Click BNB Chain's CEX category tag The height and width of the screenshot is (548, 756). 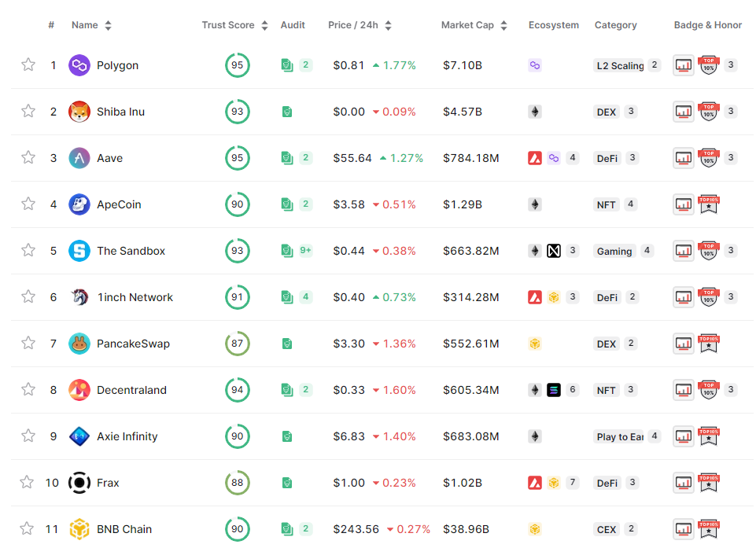(607, 529)
